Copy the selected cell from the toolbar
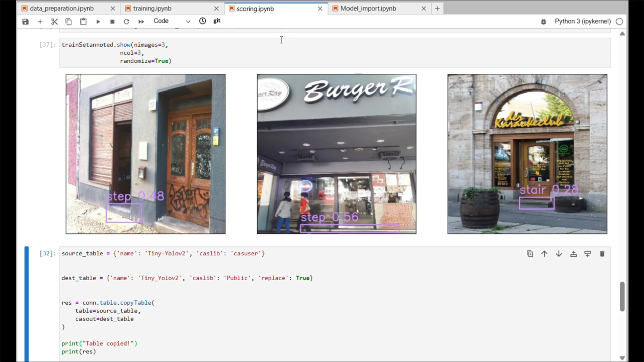 coord(69,22)
